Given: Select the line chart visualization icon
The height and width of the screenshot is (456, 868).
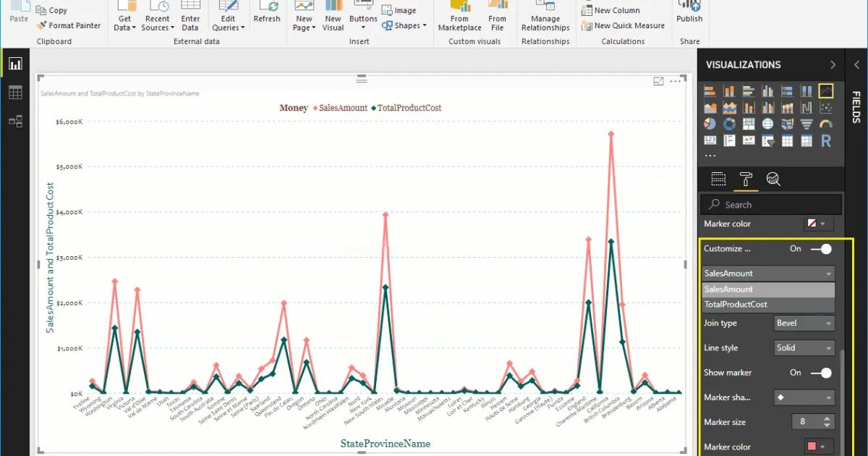Looking at the screenshot, I should 825,90.
